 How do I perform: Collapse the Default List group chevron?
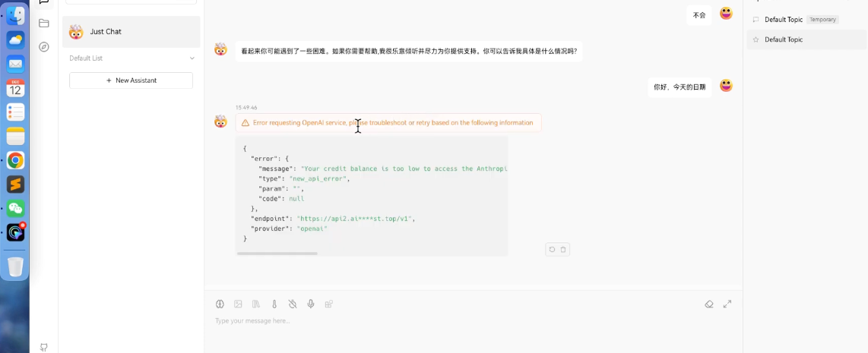[x=192, y=58]
